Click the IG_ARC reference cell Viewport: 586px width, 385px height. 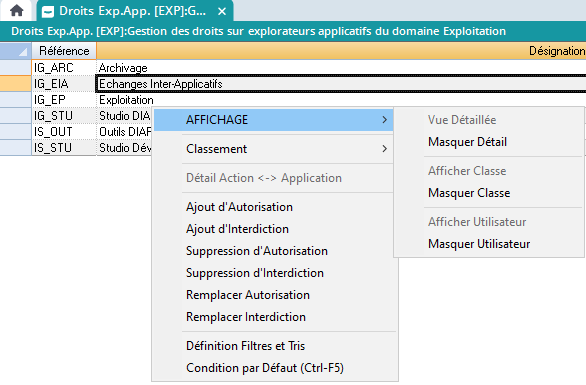point(64,68)
